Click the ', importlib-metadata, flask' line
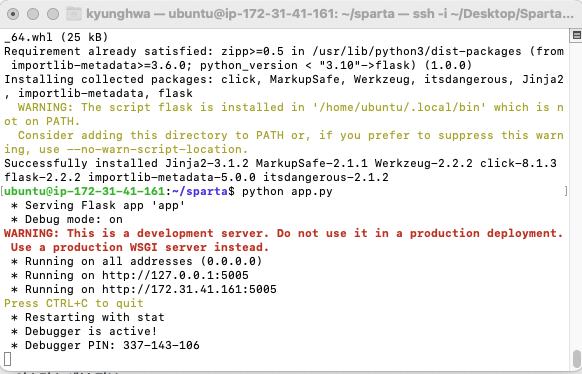 pos(98,94)
